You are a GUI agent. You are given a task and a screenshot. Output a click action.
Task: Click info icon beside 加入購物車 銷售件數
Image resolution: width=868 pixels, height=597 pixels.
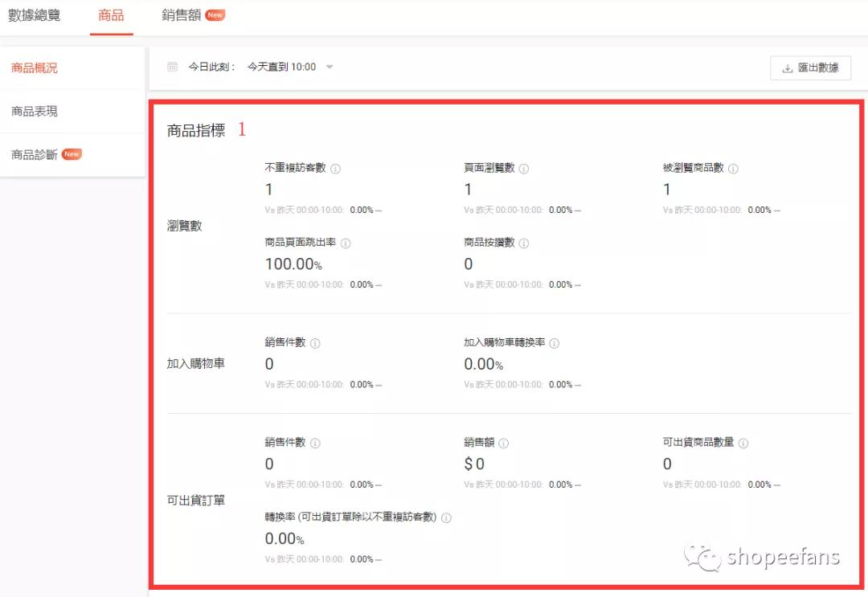coord(314,342)
